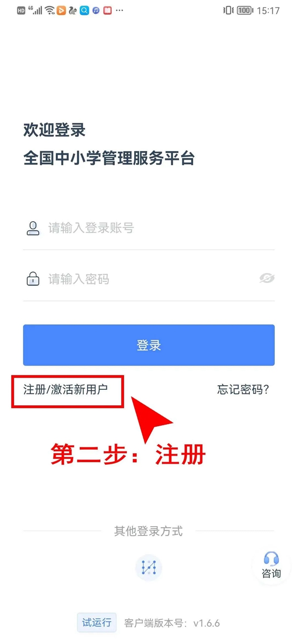Viewport: 297px width, 644px height.
Task: Tap the vibrate mode status icon
Action: 228,10
